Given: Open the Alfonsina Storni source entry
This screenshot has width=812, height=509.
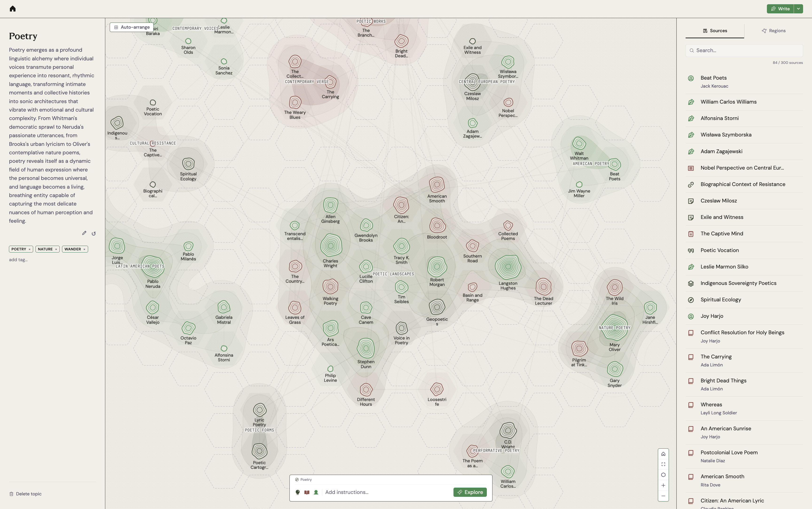Looking at the screenshot, I should tap(744, 118).
